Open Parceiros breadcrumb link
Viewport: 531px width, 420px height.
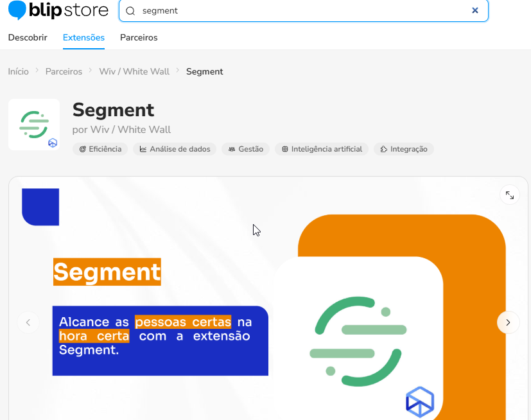64,71
